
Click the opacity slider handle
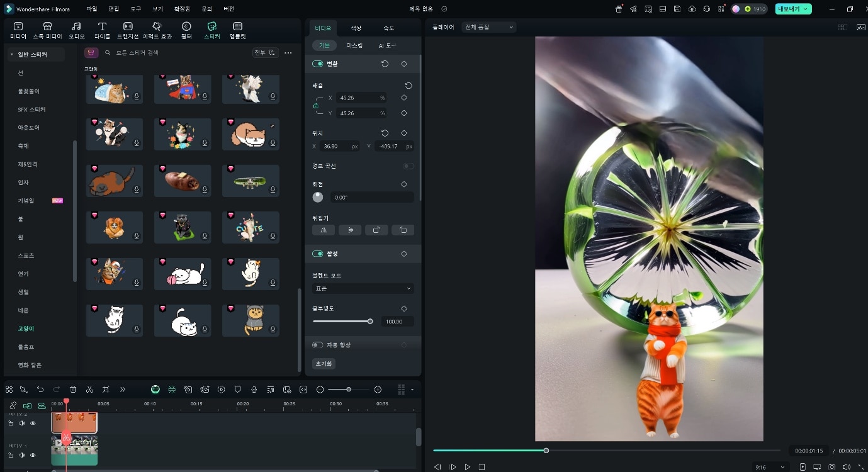[370, 322]
